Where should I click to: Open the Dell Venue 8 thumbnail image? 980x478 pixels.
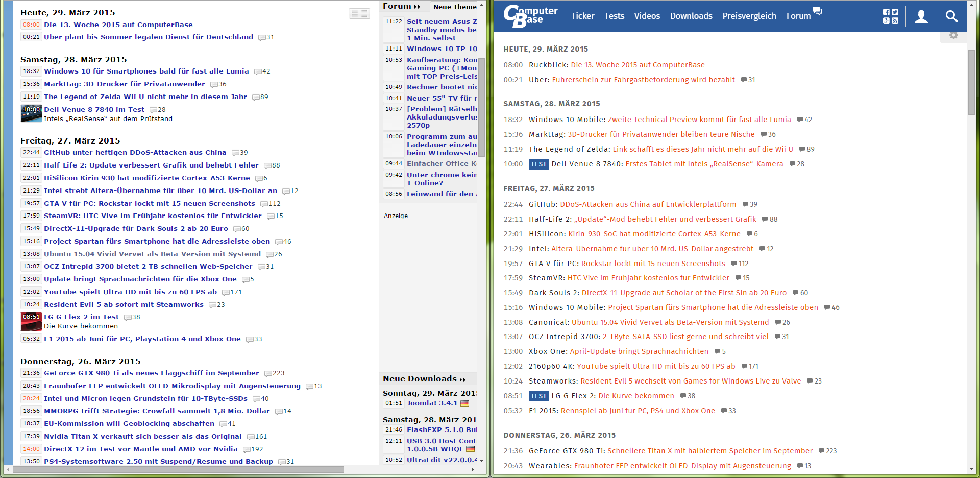(x=31, y=113)
